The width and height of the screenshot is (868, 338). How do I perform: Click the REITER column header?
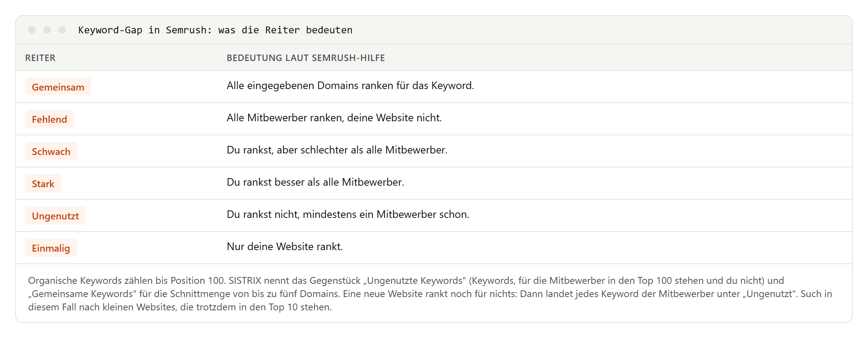[40, 58]
